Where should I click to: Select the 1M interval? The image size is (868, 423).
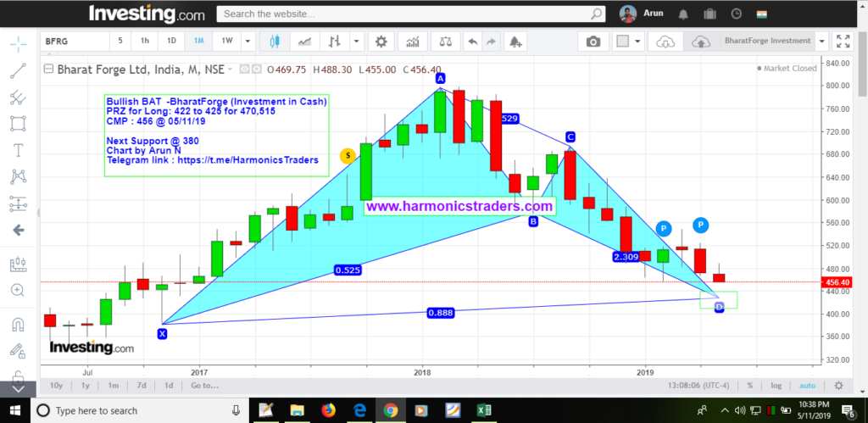point(198,41)
